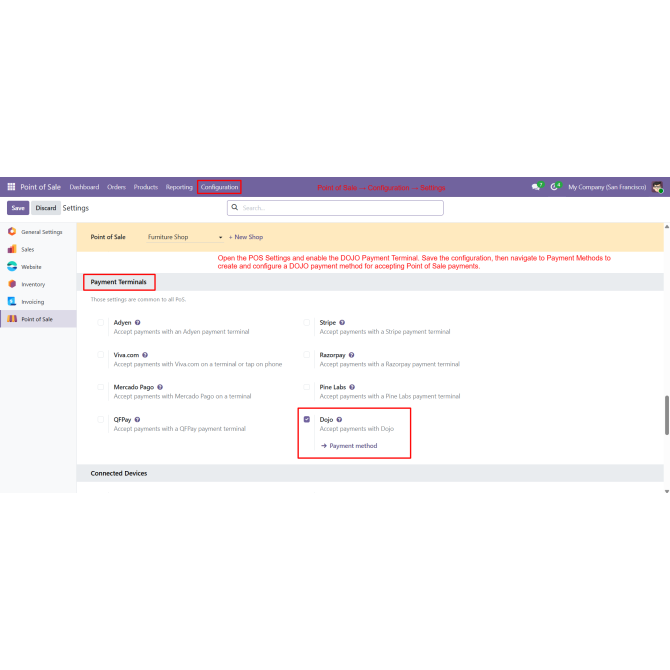The width and height of the screenshot is (670, 670).
Task: Click the scrollbar down arrow
Action: (667, 491)
